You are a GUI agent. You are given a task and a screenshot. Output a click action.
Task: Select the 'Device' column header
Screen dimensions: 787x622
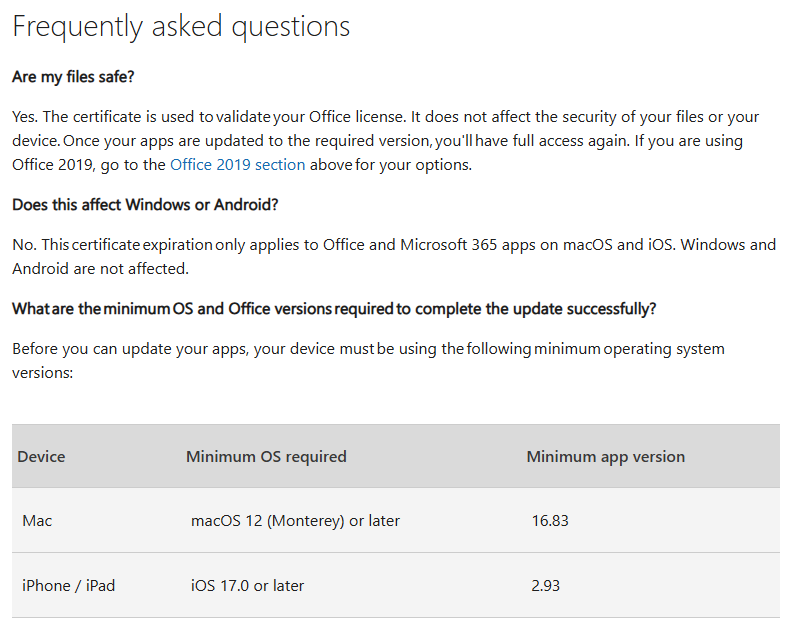click(41, 457)
